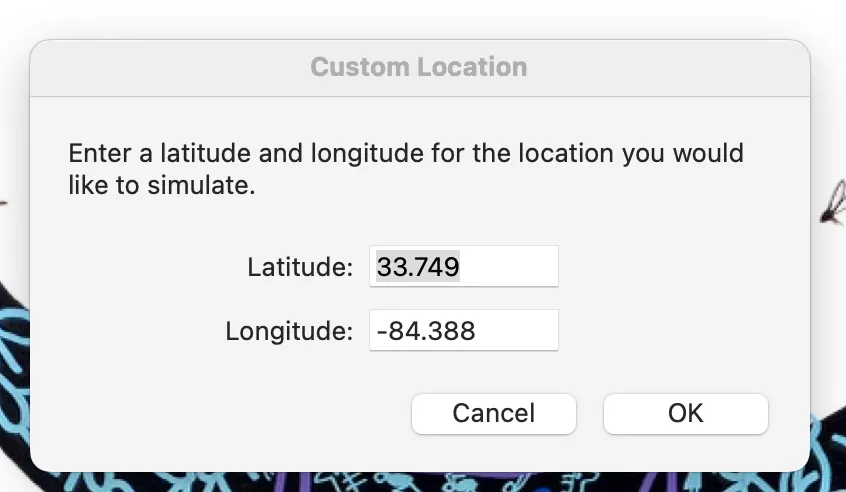Click the word 'simulate' in the description

pos(199,186)
